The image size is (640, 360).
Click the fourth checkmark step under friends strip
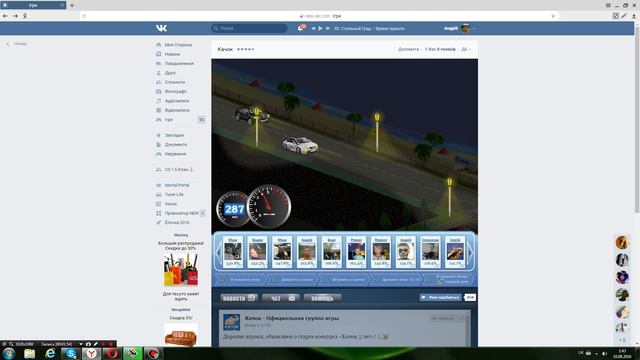point(396,280)
